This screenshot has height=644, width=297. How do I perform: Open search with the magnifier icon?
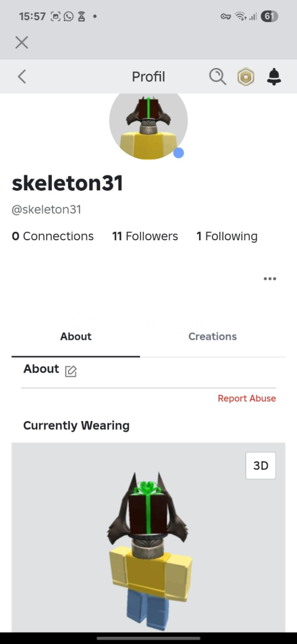[x=217, y=76]
